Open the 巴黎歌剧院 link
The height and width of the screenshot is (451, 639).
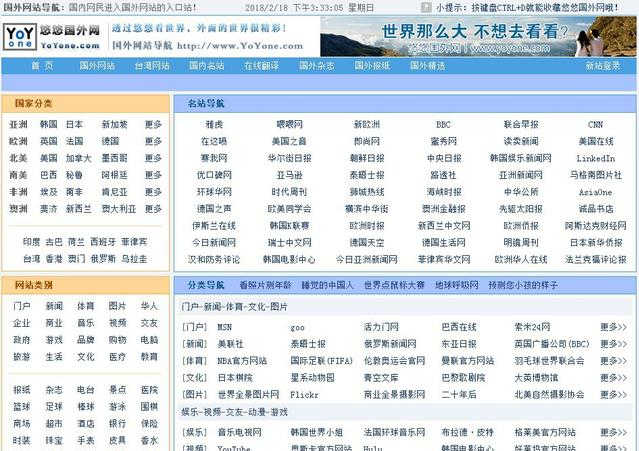(x=463, y=378)
